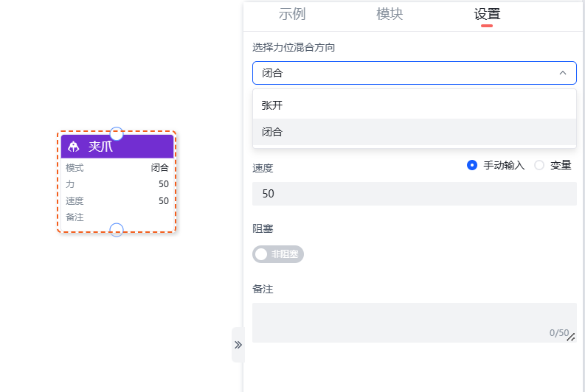Click the 速度 input field with value 50

pos(415,194)
